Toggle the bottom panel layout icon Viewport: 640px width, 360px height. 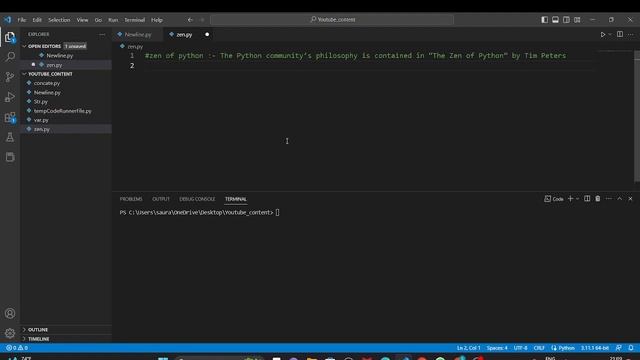click(555, 20)
